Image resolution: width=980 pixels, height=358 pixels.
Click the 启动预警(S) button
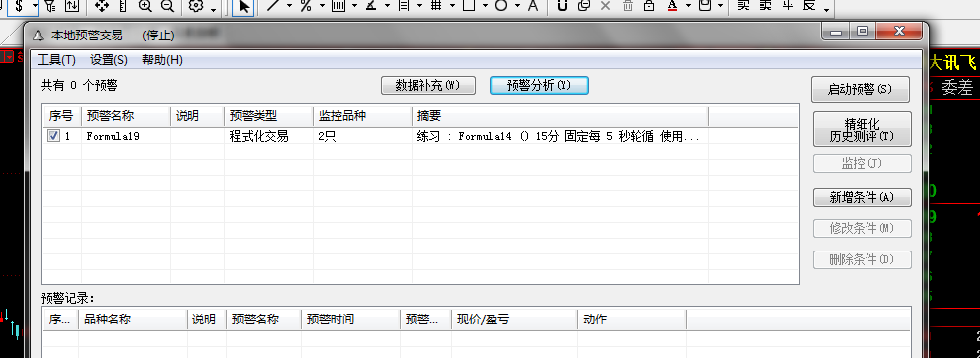coord(860,90)
